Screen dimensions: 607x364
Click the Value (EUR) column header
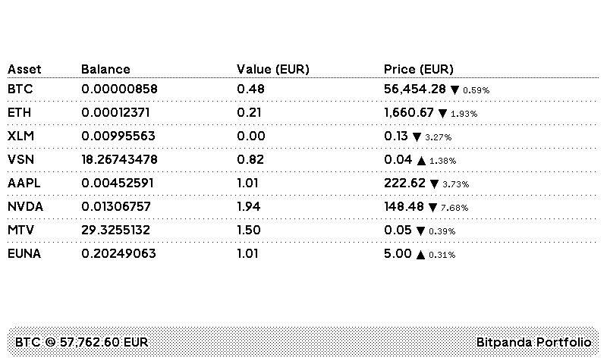[273, 70]
